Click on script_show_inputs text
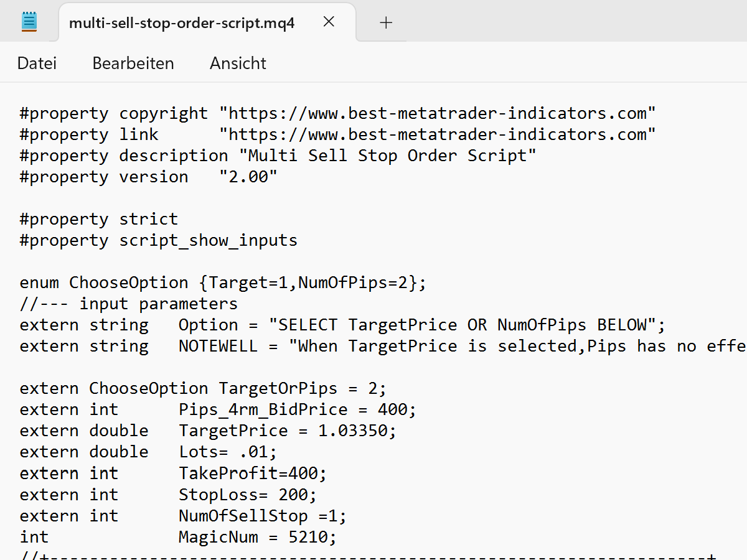Screen dimensions: 747x560 (208, 240)
